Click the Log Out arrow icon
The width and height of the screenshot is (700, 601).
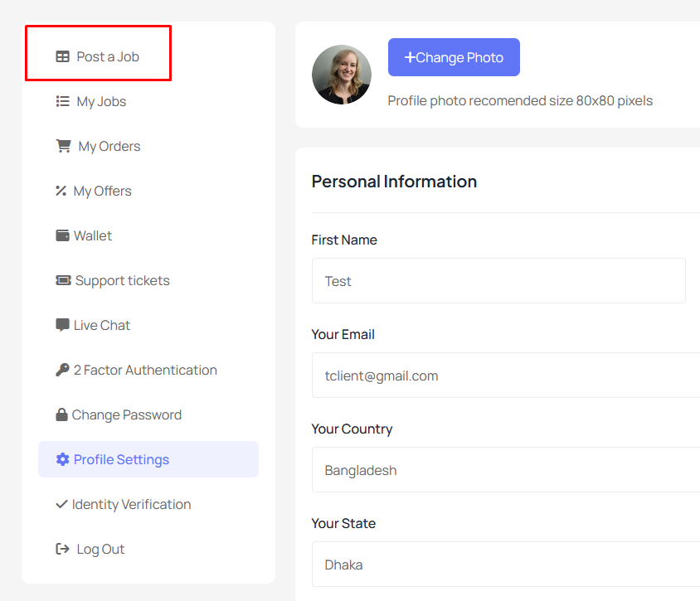click(62, 549)
